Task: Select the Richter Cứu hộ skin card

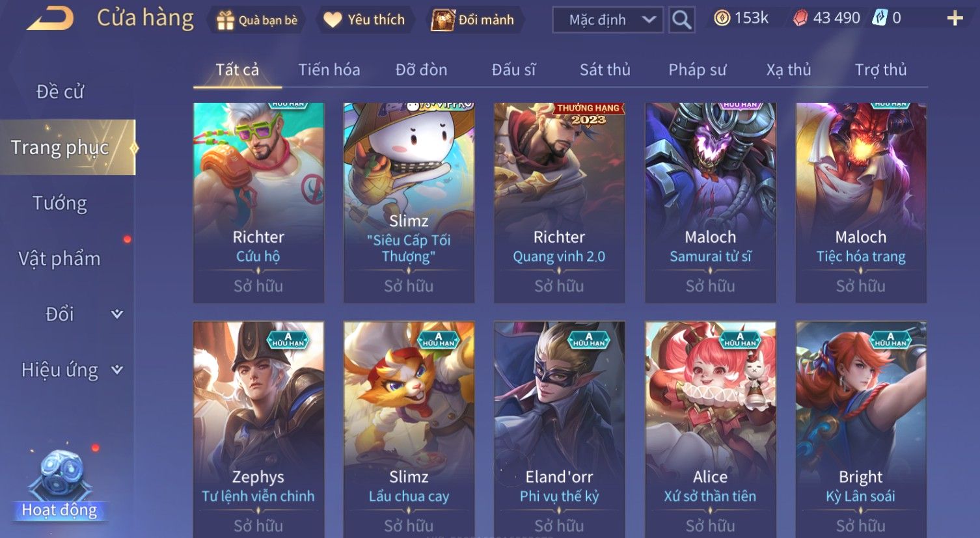Action: tap(258, 202)
